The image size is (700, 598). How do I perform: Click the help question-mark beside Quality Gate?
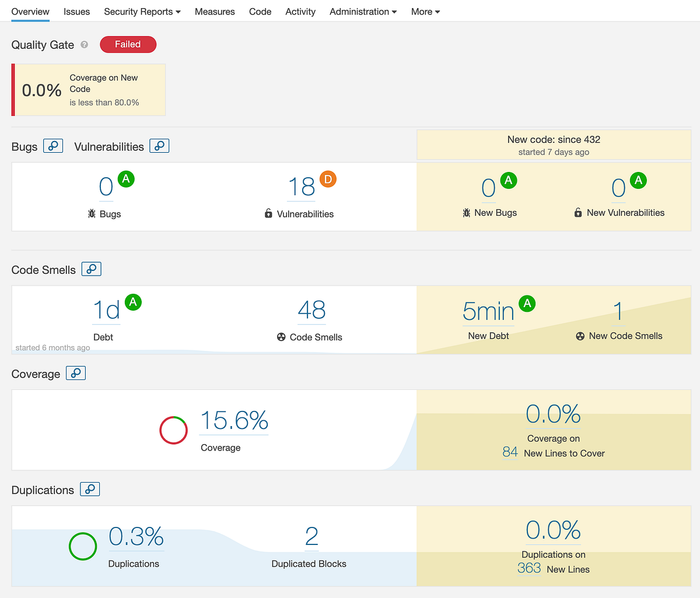coord(85,45)
